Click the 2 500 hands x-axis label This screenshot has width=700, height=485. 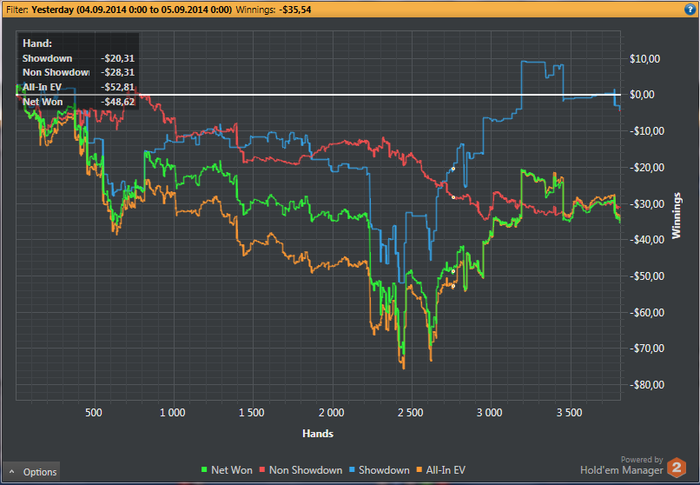pyautogui.click(x=410, y=413)
